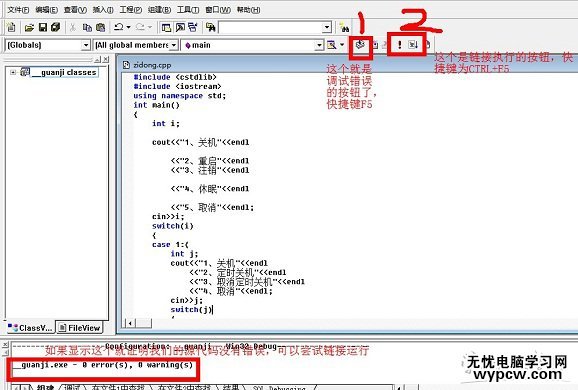The height and width of the screenshot is (390, 578).
Task: Click the Go debug icon
Action: point(413,45)
